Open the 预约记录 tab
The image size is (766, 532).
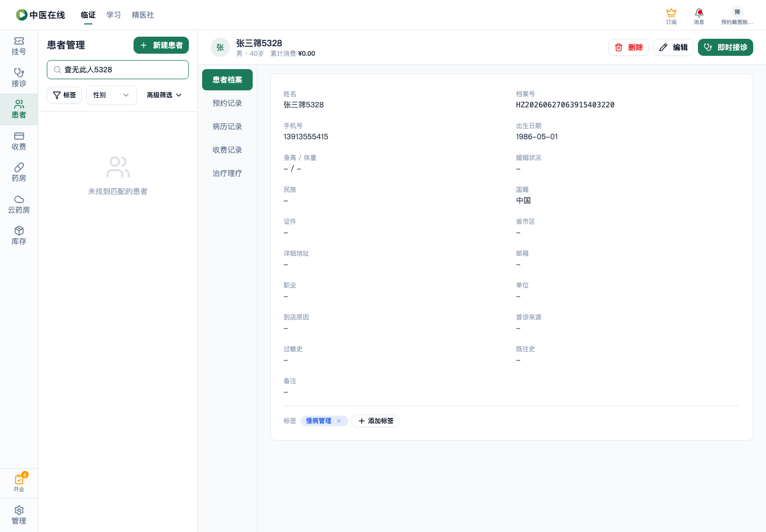tap(227, 103)
